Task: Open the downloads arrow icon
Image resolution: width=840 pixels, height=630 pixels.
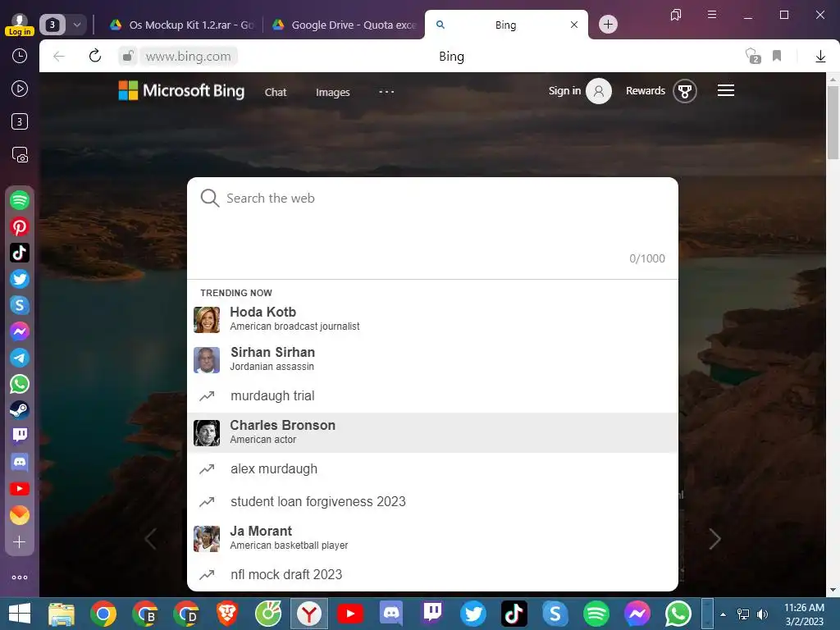Action: (x=820, y=56)
